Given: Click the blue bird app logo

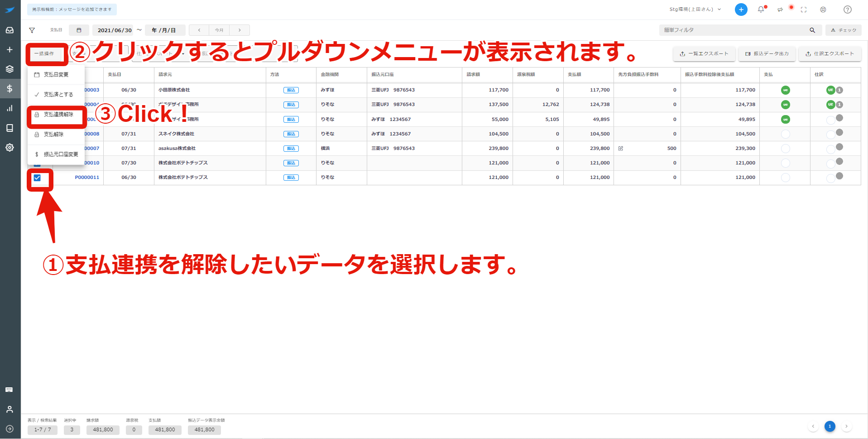Looking at the screenshot, I should click(10, 10).
